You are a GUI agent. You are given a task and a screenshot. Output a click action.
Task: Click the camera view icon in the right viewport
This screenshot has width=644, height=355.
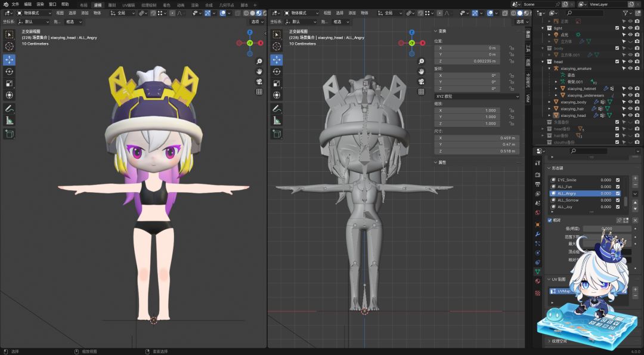pos(421,81)
